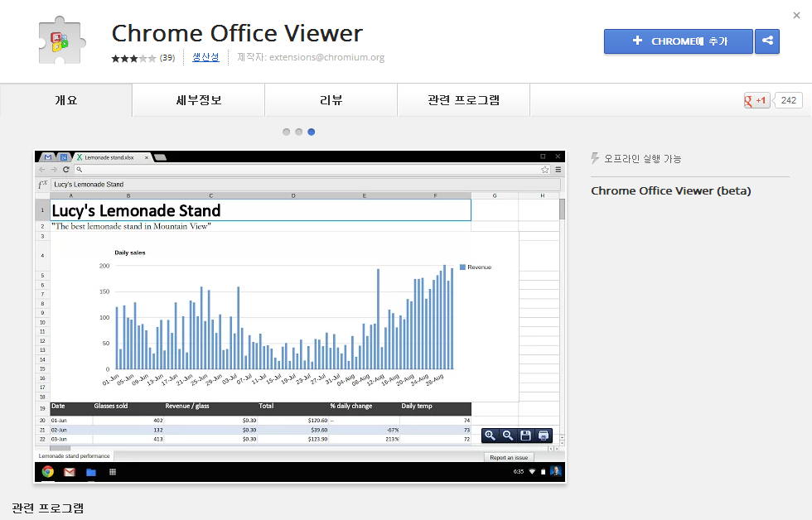Screen dimensions: 812x520
Task: Click the Google +1 icon button
Action: point(756,100)
